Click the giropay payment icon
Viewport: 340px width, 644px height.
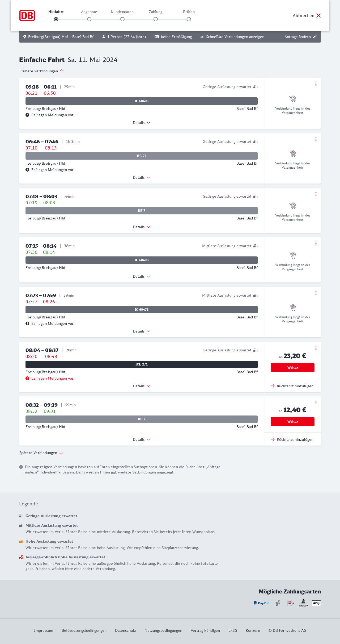coord(303,603)
